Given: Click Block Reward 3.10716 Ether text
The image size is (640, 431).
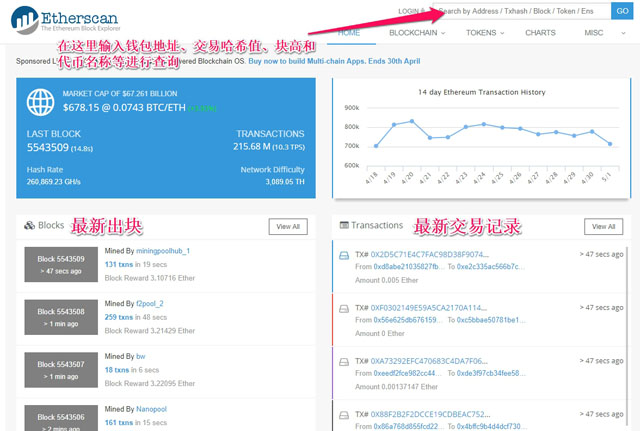Looking at the screenshot, I should (150, 278).
